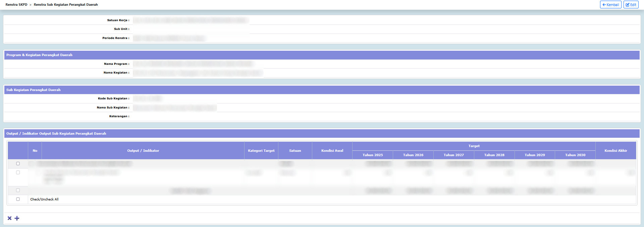Click the Renstra Sub Kegiatan Perangkat Daerah breadcrumb
This screenshot has height=227, width=644.
(66, 5)
